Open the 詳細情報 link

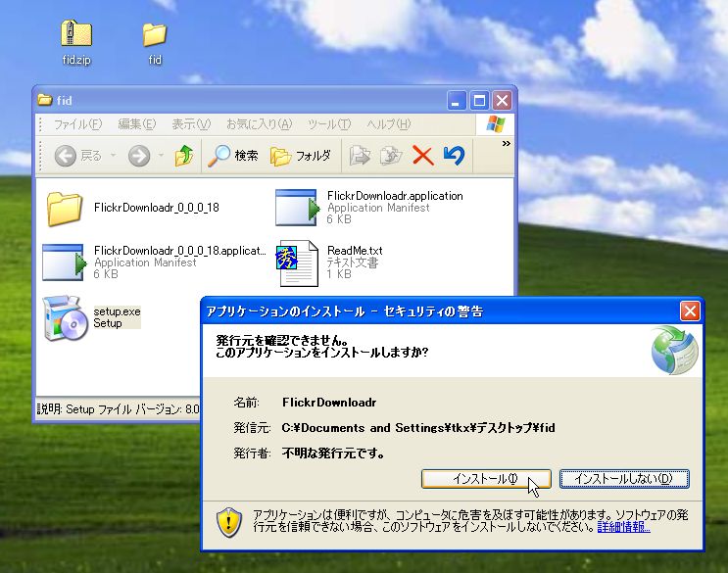click(x=623, y=527)
